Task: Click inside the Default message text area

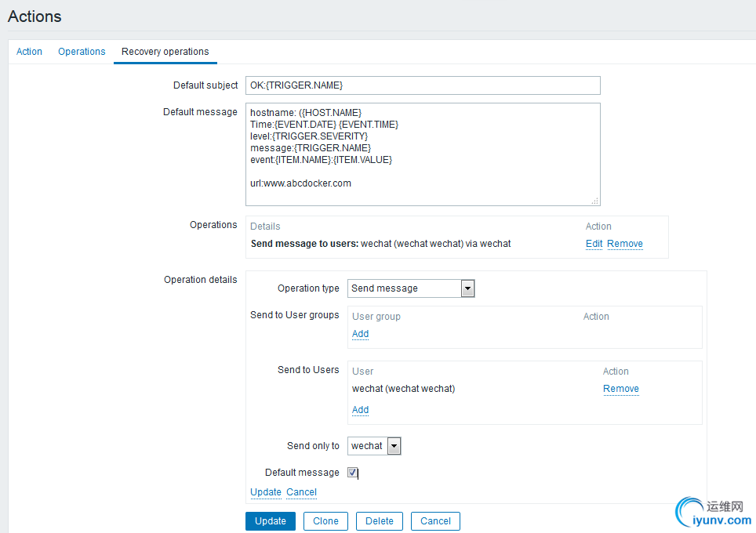Action: (x=423, y=154)
